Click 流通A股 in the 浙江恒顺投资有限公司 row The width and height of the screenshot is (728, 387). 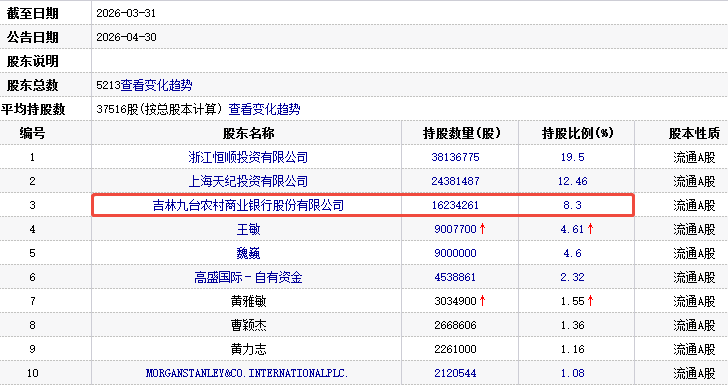[x=694, y=157]
